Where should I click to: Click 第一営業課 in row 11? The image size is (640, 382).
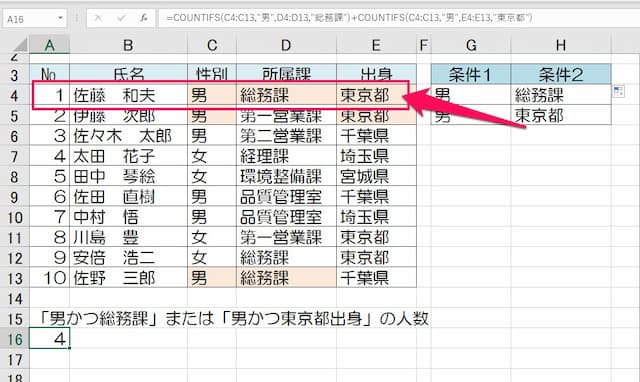286,237
